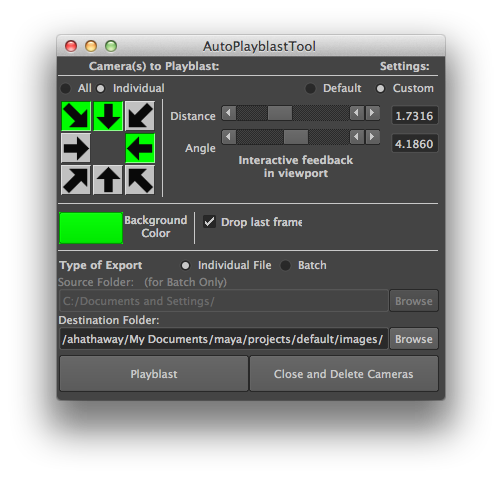Select the down-right diagonal arrow camera
Screen dimensions: 502x479
[x=76, y=116]
